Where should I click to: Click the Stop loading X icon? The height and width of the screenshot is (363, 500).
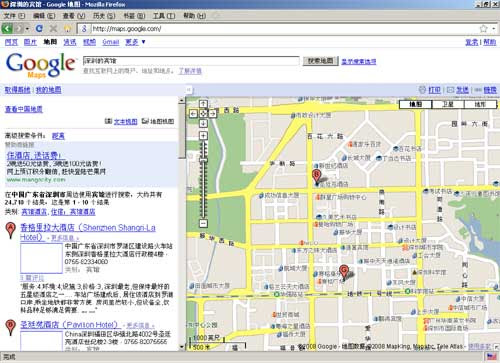53,28
